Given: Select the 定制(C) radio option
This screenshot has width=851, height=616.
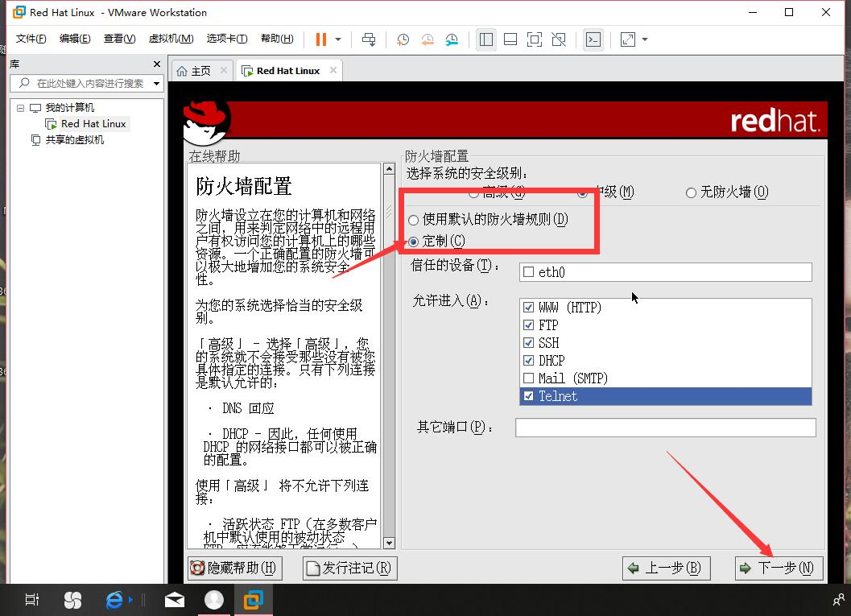Looking at the screenshot, I should tap(414, 242).
